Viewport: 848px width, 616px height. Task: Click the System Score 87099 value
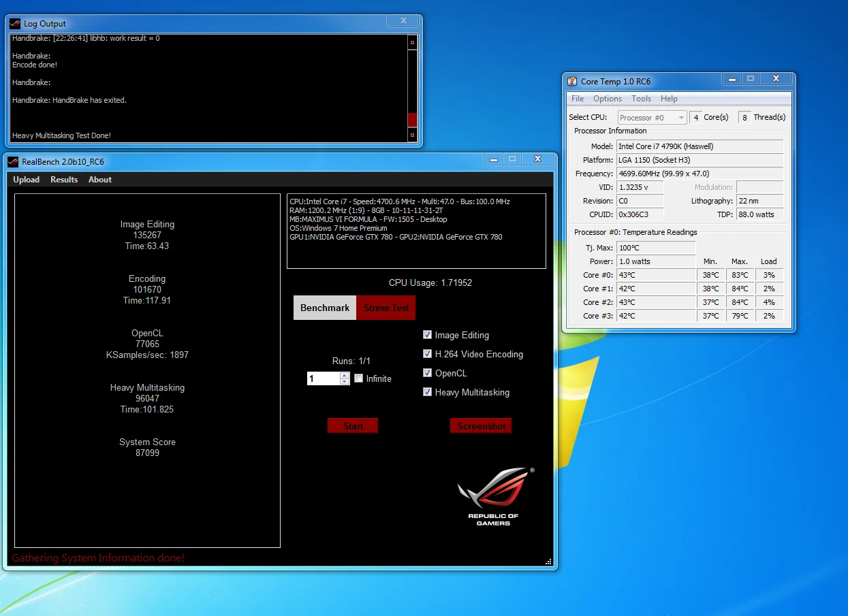[147, 453]
